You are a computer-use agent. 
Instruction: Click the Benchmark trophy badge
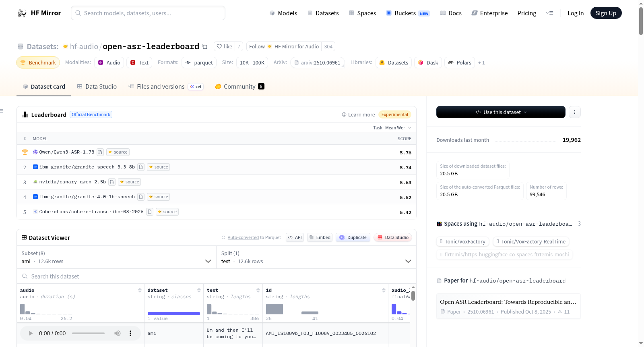[x=38, y=62]
